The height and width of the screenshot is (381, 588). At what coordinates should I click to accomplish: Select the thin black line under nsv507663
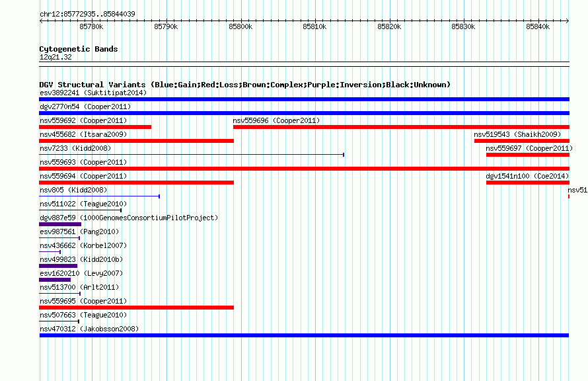pyautogui.click(x=59, y=321)
